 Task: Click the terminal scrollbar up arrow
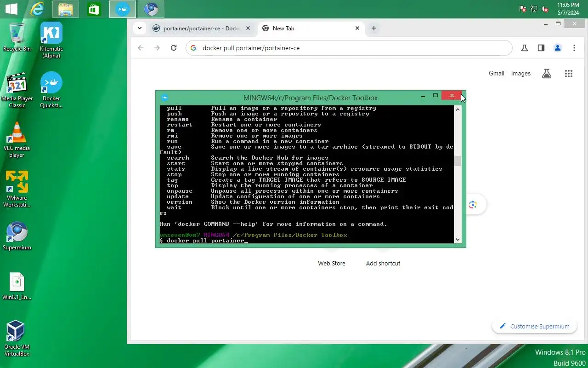[x=458, y=109]
